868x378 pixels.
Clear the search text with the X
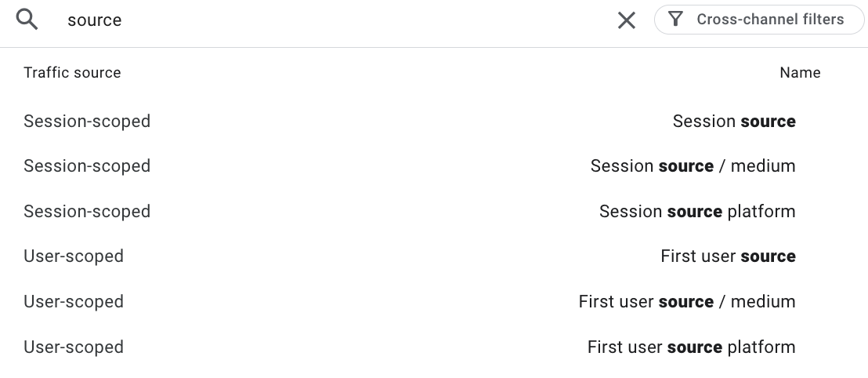(626, 20)
